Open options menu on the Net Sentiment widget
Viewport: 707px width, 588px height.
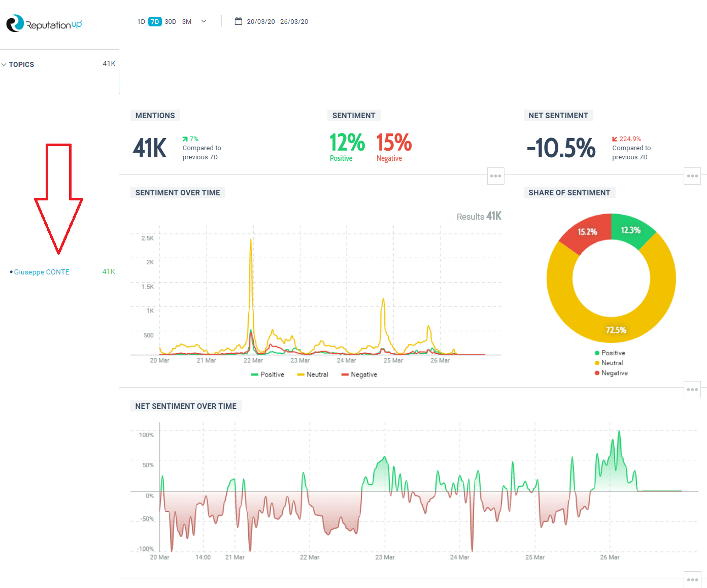point(692,176)
